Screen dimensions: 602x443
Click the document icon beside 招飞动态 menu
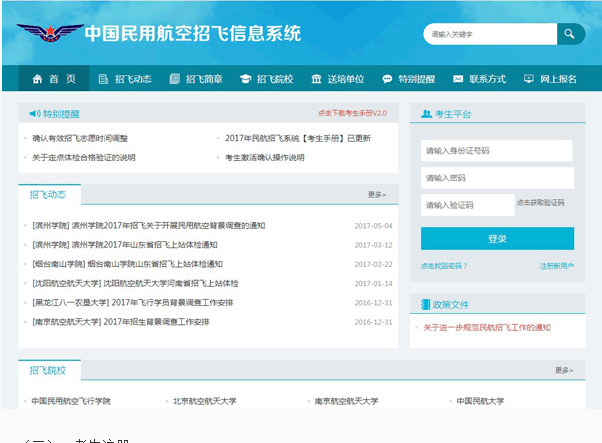(103, 79)
